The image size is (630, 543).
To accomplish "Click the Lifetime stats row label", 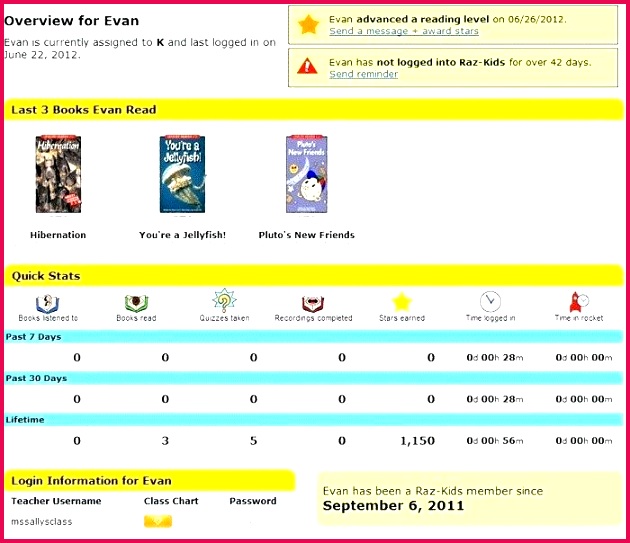I will [x=25, y=420].
